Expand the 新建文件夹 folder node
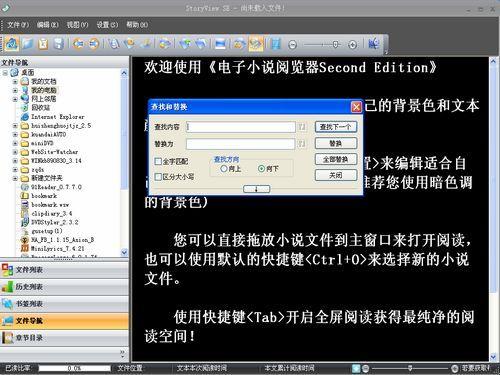The width and height of the screenshot is (500, 375). pos(15,178)
